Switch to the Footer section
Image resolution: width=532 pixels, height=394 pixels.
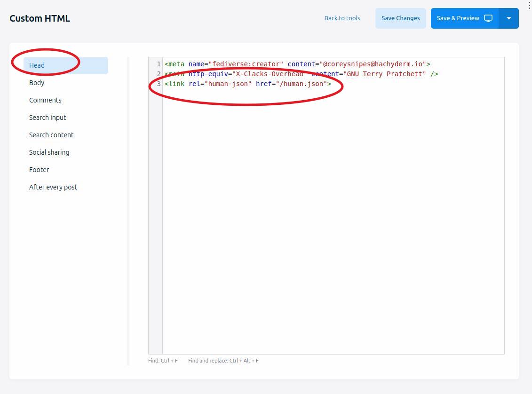click(39, 170)
